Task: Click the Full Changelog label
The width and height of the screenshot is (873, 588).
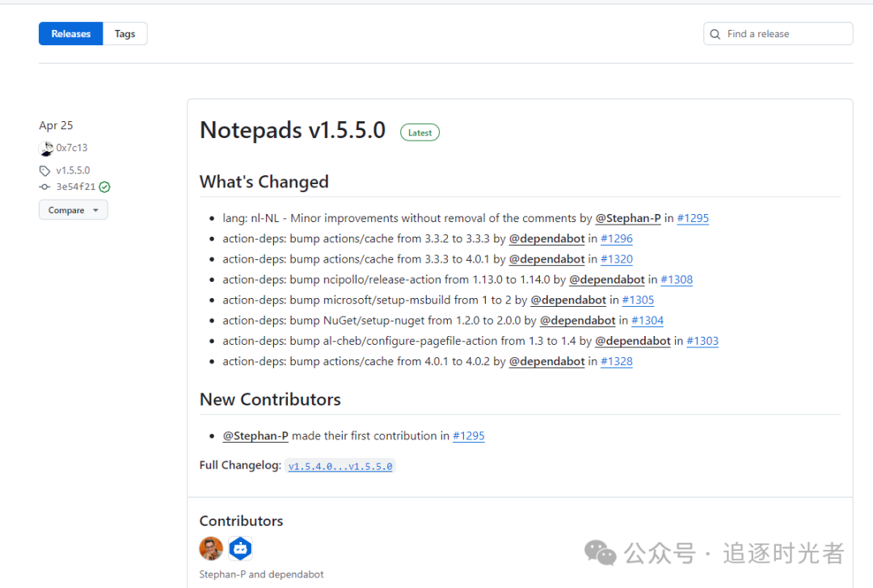Action: click(240, 465)
